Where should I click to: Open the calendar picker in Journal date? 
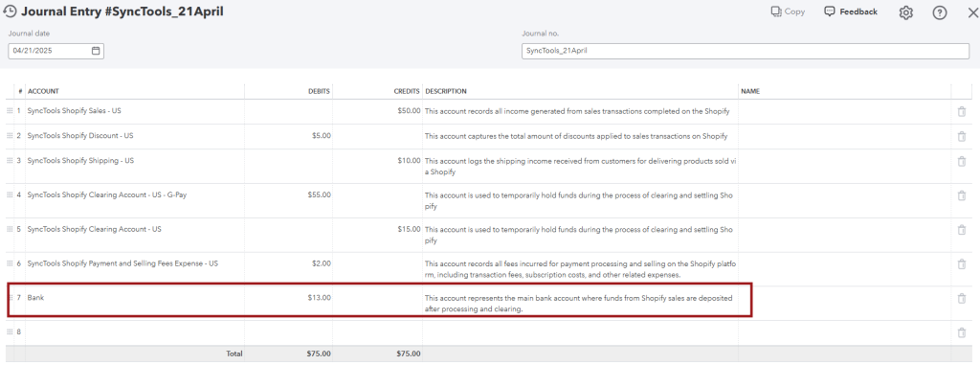(96, 51)
